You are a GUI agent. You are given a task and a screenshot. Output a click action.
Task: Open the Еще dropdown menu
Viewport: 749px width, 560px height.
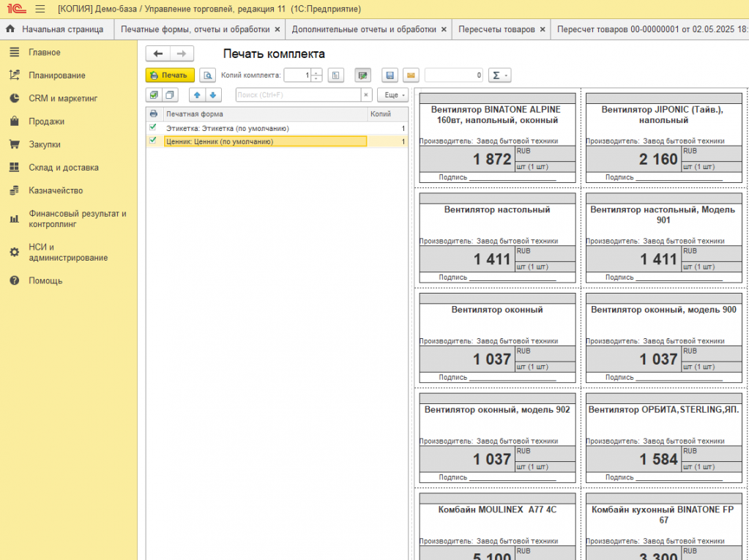(x=392, y=95)
